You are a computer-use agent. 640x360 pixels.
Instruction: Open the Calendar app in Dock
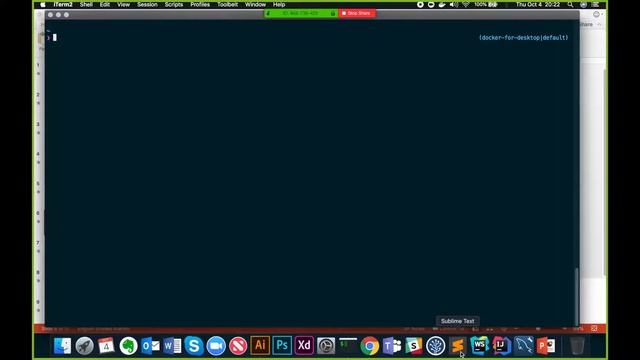click(x=106, y=346)
